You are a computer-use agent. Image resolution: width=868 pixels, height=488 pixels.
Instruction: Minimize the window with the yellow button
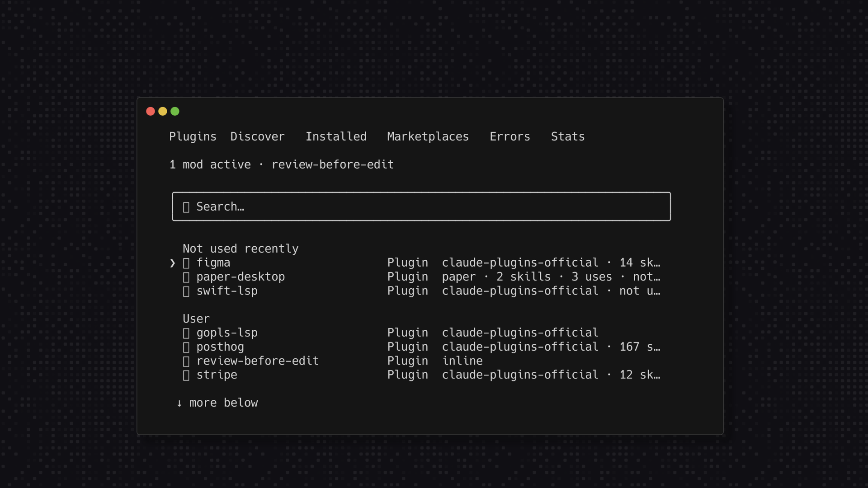point(163,111)
